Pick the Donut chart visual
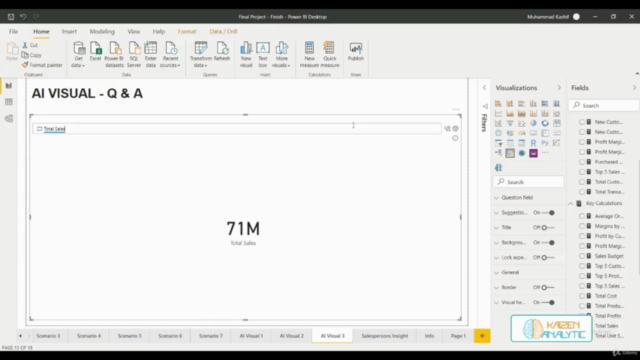Screen dimensions: 640x360 (545, 123)
